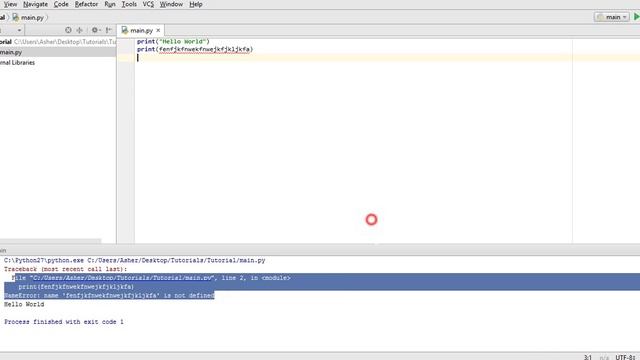
Task: Open the Refactor menu
Action: pyautogui.click(x=86, y=4)
